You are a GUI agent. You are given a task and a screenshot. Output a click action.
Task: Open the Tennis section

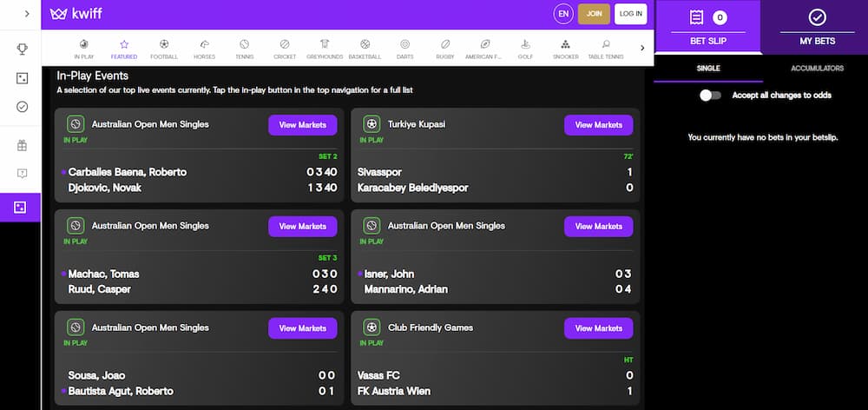pyautogui.click(x=244, y=50)
